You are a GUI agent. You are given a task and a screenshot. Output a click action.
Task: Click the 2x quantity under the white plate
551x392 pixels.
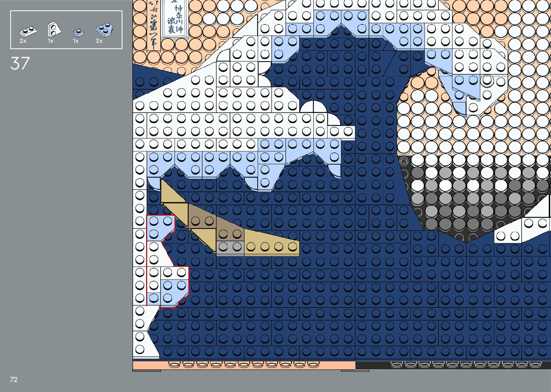[23, 41]
